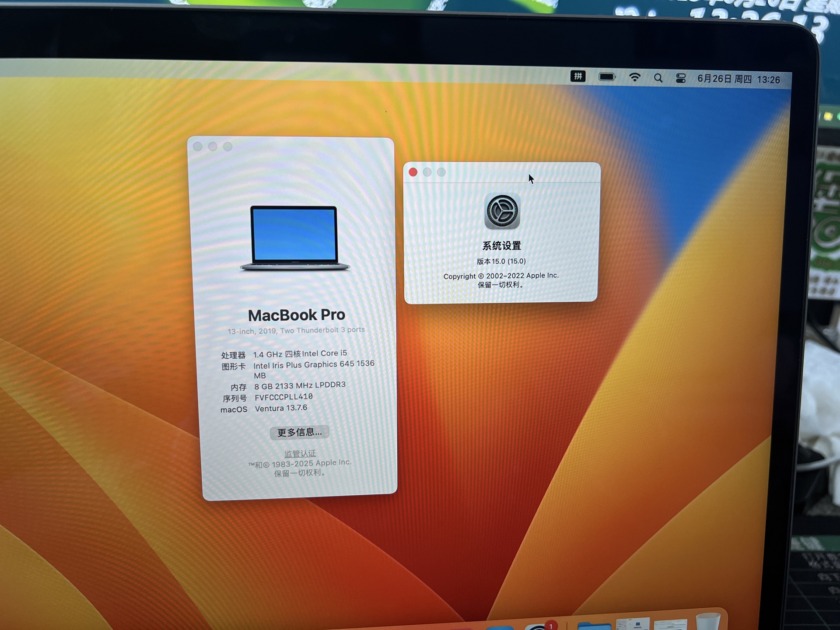Check the battery status icon

[x=607, y=77]
